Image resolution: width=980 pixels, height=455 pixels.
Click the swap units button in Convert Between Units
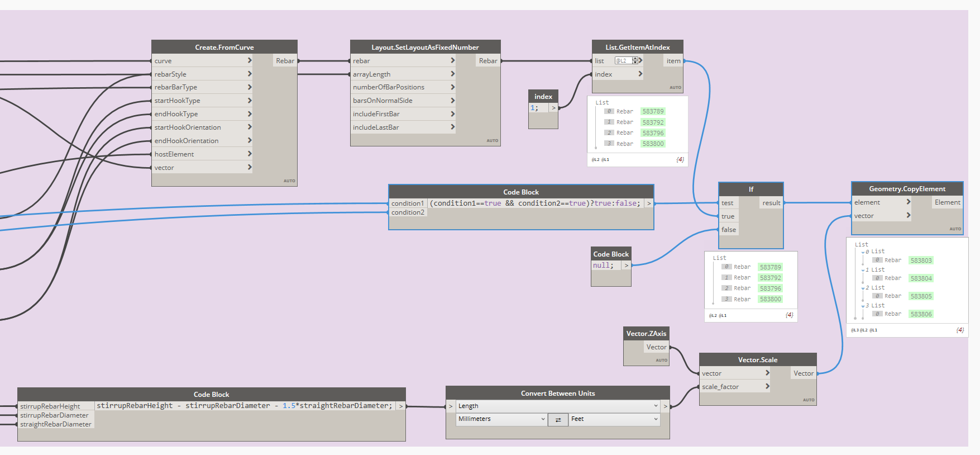(558, 420)
